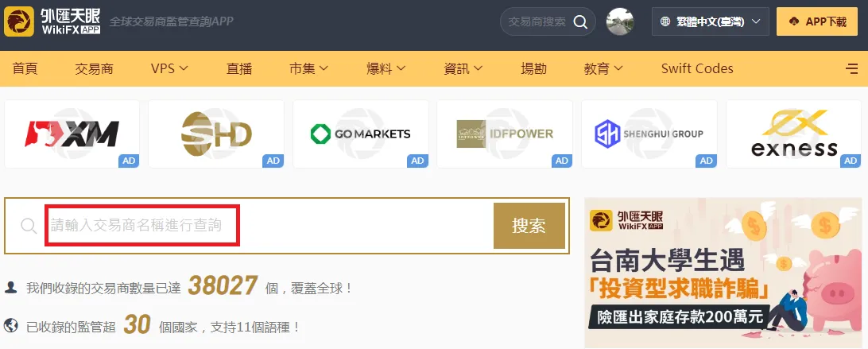868x349 pixels.
Task: Click the 38027 broker count number
Action: (x=223, y=286)
